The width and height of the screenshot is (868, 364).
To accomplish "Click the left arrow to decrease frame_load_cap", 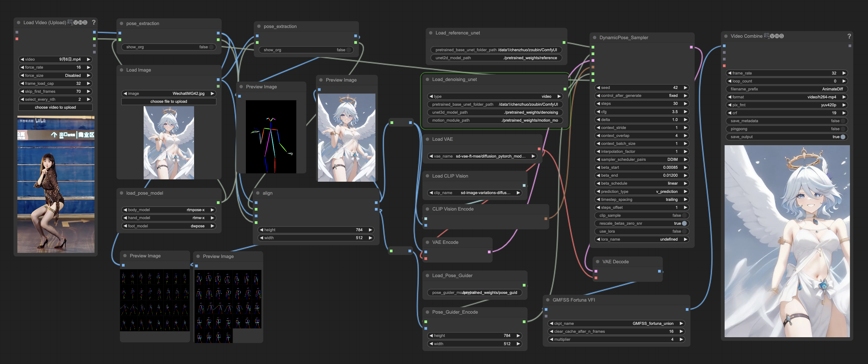I will pos(22,83).
